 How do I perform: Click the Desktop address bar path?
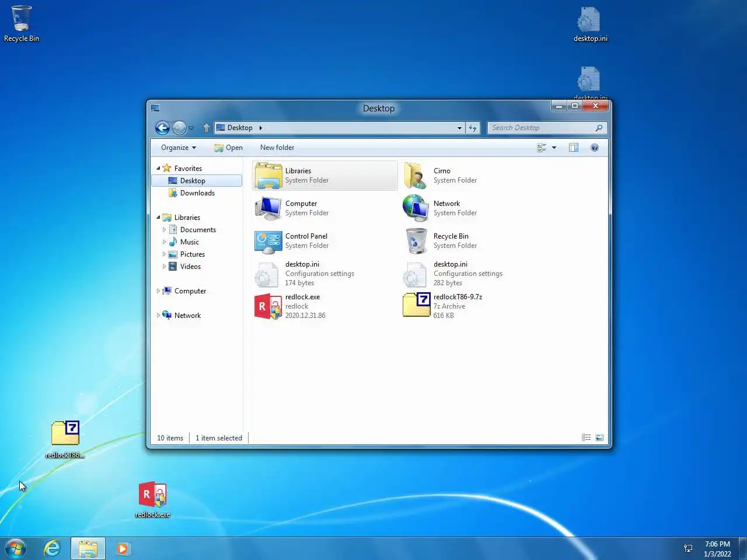(x=240, y=128)
